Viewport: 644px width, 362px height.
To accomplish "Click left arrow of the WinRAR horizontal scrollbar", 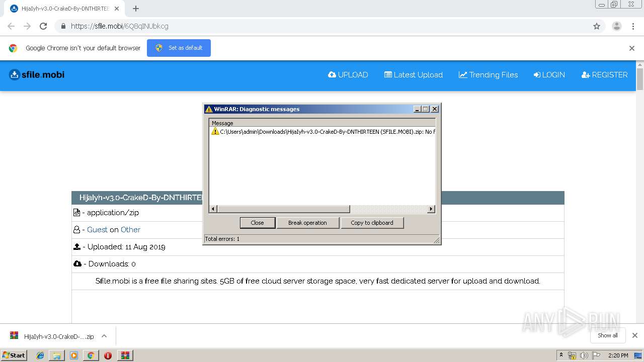I will (213, 209).
